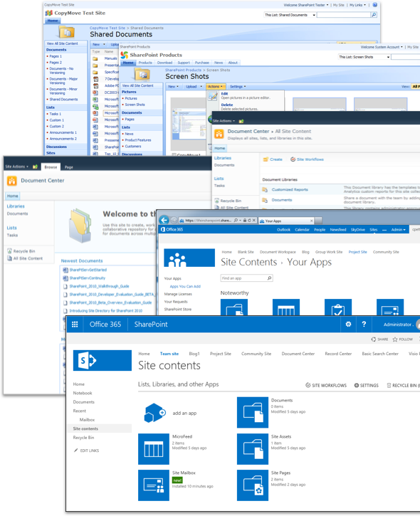Choose Delete in the Actions menu

227,105
